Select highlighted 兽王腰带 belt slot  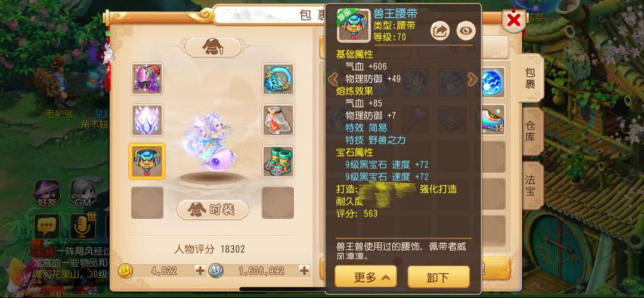pos(147,161)
